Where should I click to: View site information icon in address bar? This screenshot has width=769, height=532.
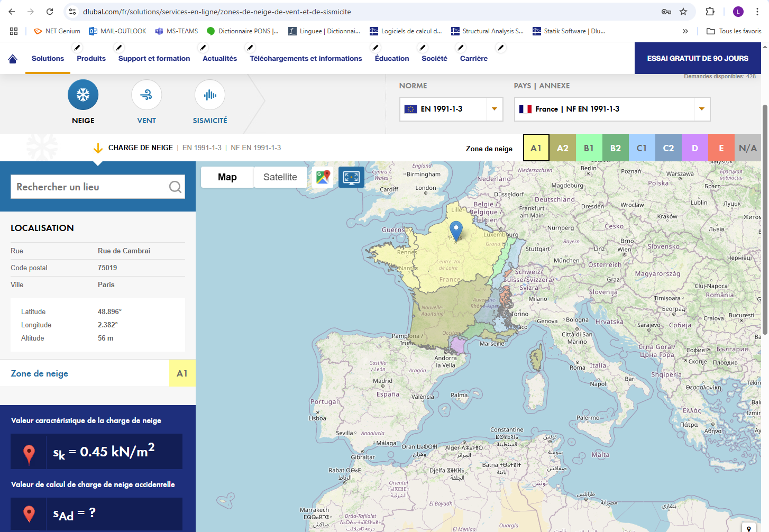[73, 12]
